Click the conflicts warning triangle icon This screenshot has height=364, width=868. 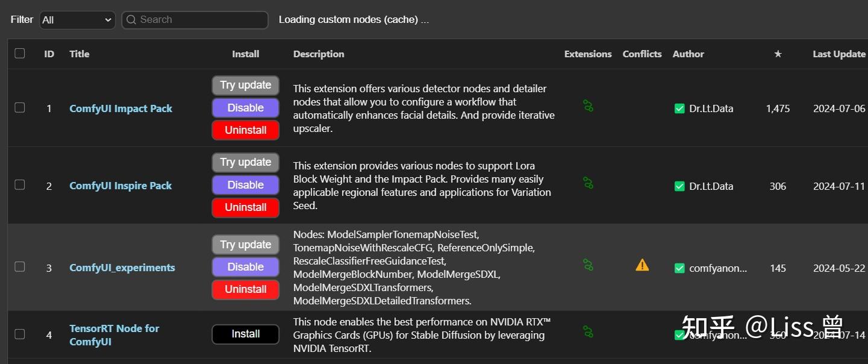pos(642,265)
